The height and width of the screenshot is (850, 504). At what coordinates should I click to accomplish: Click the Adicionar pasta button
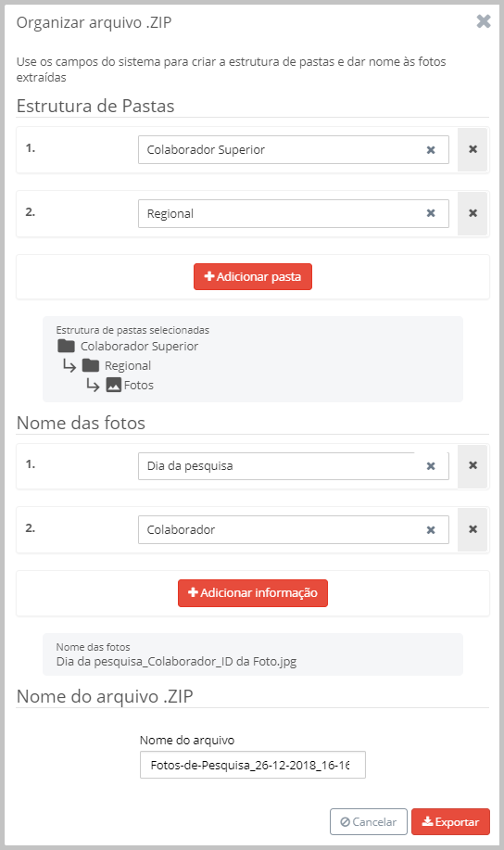[x=253, y=276]
